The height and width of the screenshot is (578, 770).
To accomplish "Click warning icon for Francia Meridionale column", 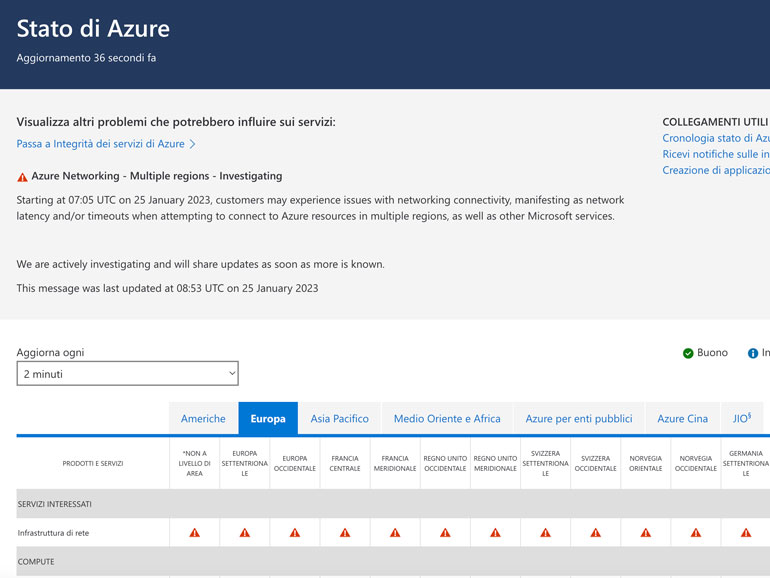I will pos(395,532).
